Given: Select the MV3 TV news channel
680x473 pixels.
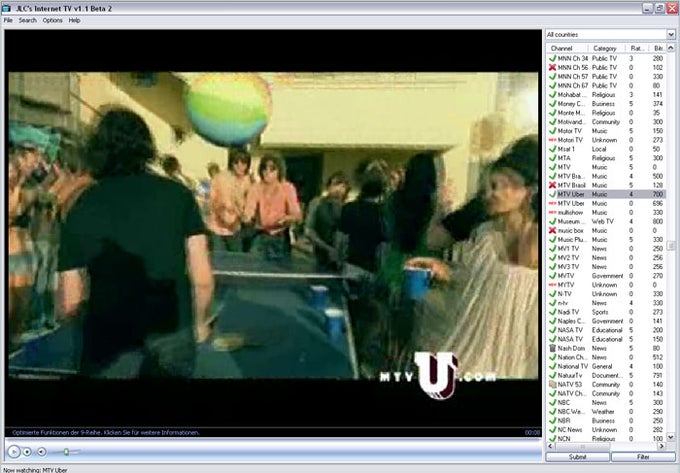Looking at the screenshot, I should coord(606,267).
